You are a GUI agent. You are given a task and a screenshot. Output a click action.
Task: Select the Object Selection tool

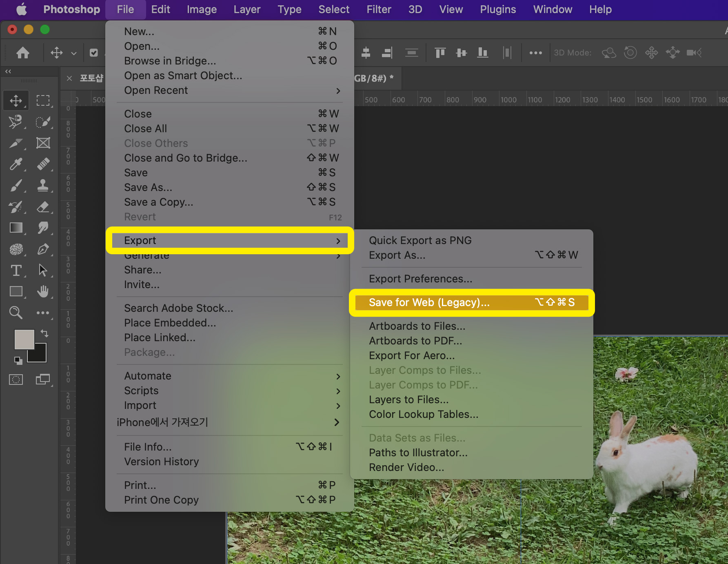coord(43,122)
